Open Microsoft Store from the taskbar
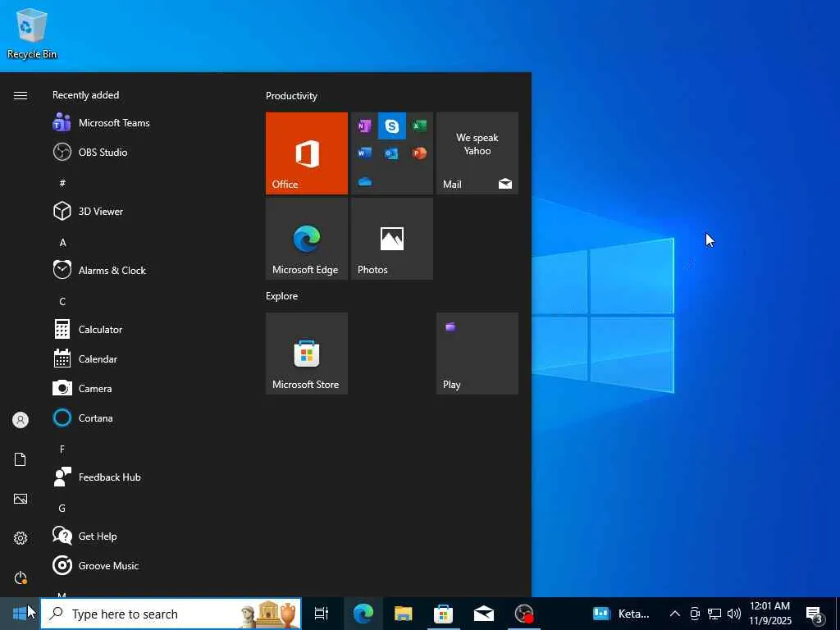Image resolution: width=840 pixels, height=630 pixels. pos(443,614)
